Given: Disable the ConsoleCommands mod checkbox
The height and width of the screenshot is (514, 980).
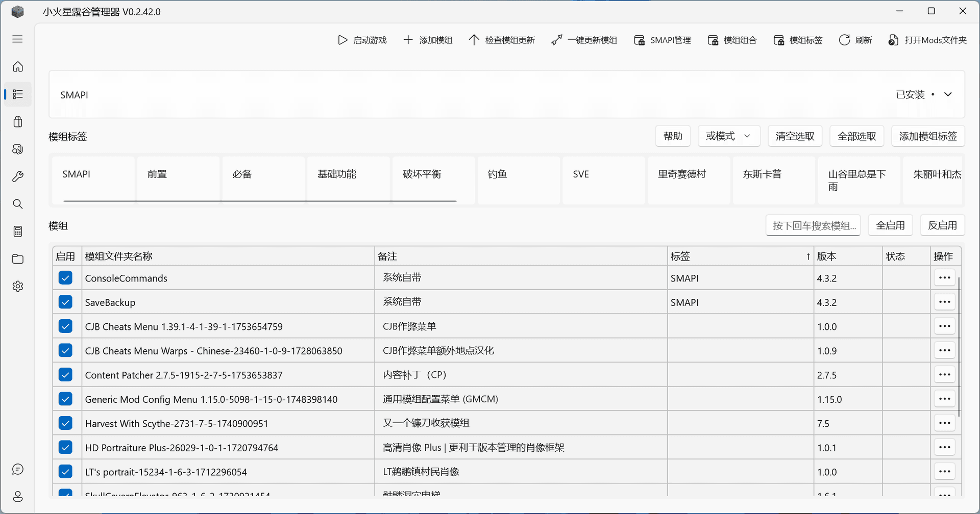Looking at the screenshot, I should 65,278.
